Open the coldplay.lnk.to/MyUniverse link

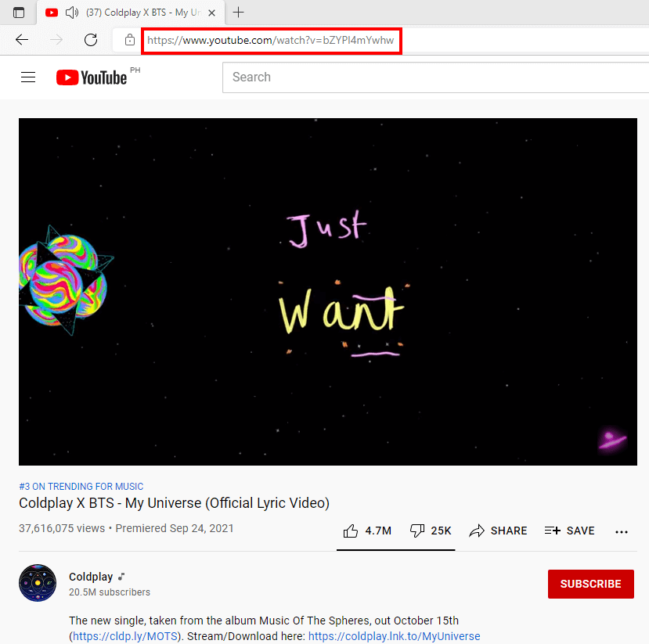(394, 635)
